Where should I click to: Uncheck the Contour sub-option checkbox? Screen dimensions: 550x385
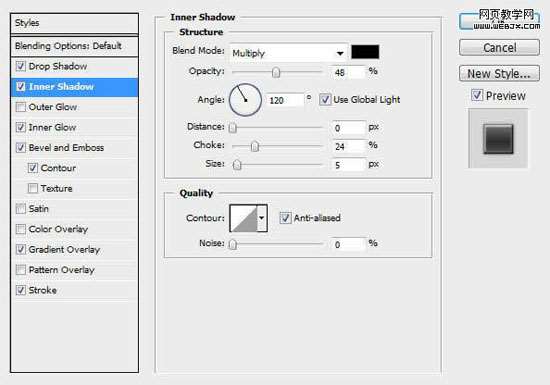pyautogui.click(x=33, y=168)
